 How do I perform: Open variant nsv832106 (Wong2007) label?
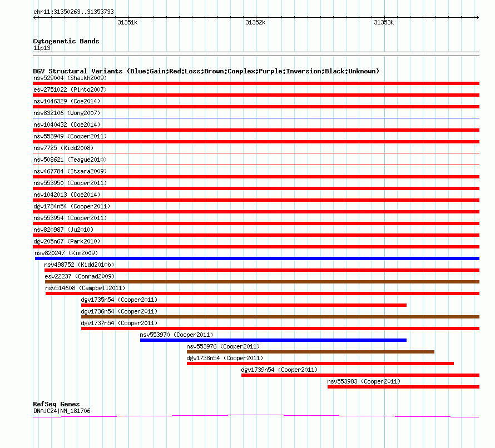tap(67, 113)
